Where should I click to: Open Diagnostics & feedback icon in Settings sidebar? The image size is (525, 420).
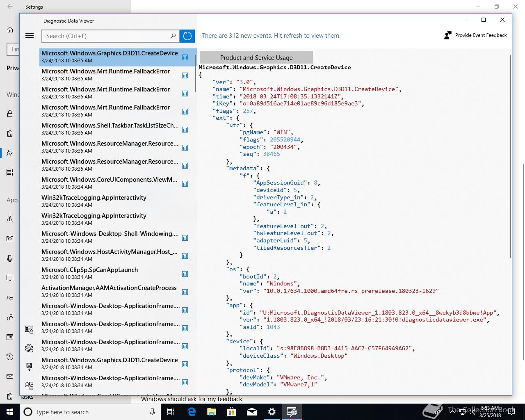pos(10,153)
